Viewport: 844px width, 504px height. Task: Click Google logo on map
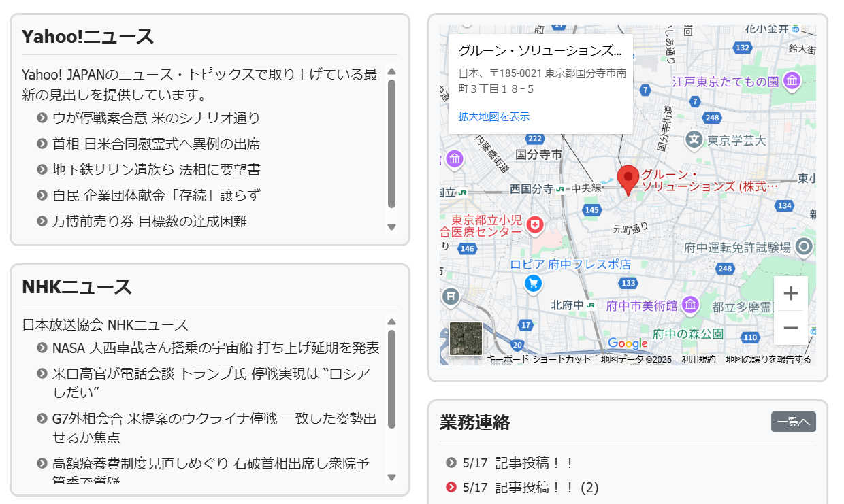(x=628, y=343)
